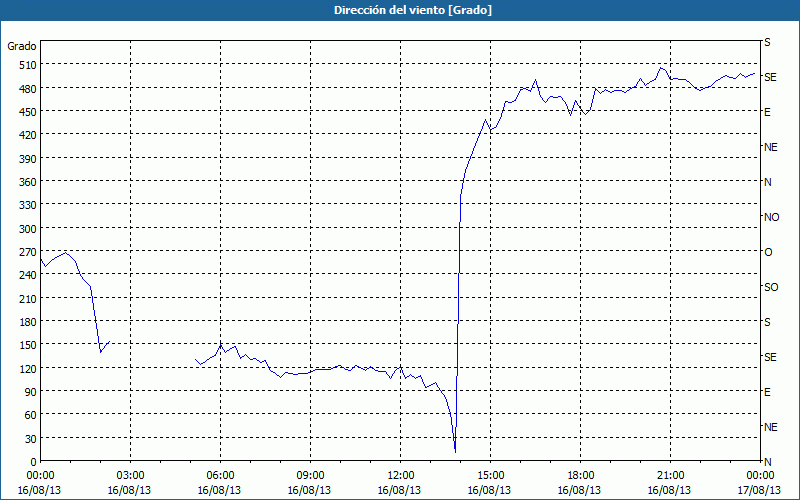Click the 'E' compass label level with 450
Viewport: 800px width, 500px height.
767,112
